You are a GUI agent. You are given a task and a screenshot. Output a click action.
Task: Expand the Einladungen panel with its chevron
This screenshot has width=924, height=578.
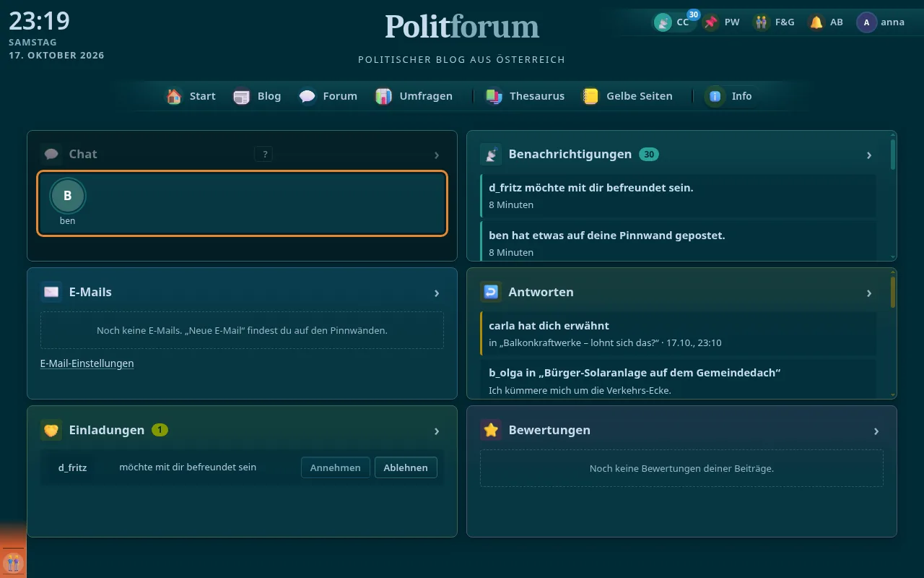click(x=437, y=431)
